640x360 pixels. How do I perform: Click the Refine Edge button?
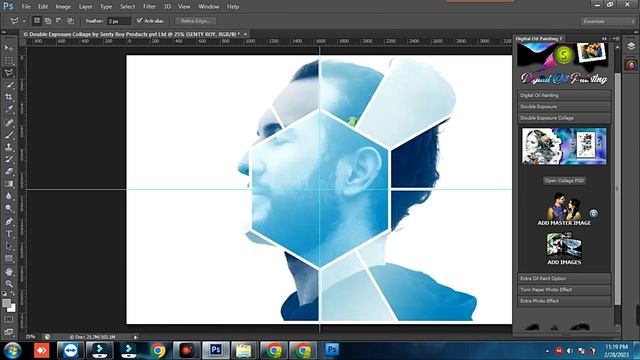(x=196, y=21)
